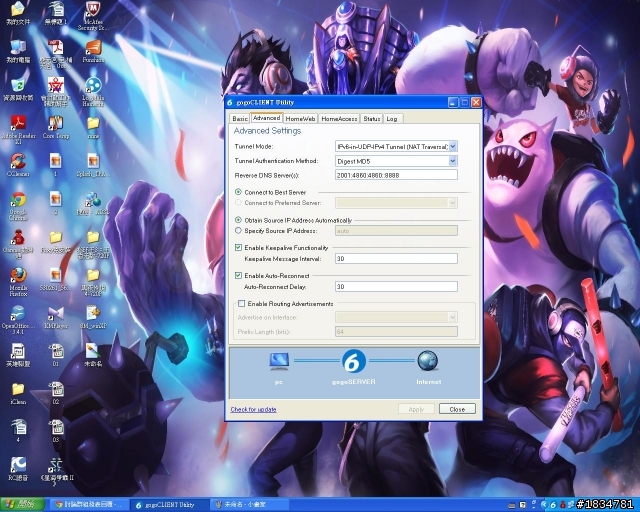Select Connect to Preferred Server option
640x512 pixels.
(x=238, y=203)
